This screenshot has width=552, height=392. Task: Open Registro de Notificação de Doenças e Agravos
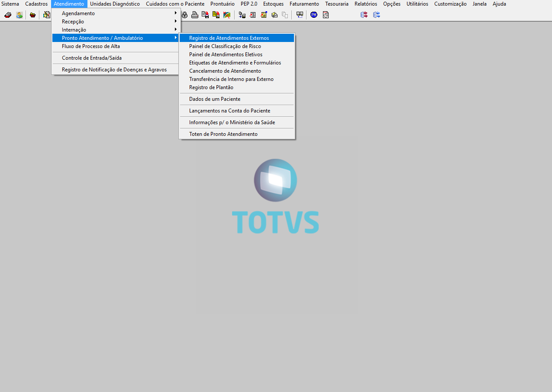point(116,70)
